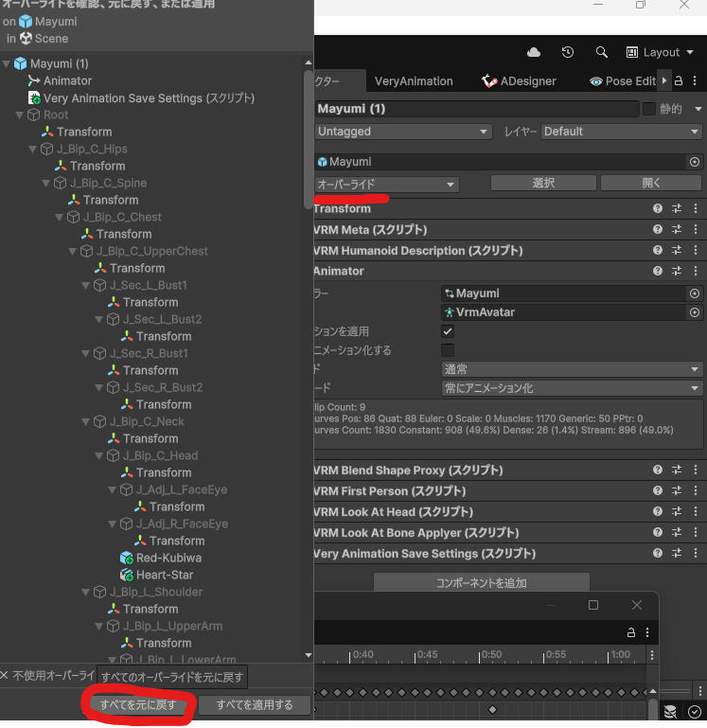707x728 pixels.
Task: Click the コンポーネントを追加 button
Action: [x=481, y=583]
